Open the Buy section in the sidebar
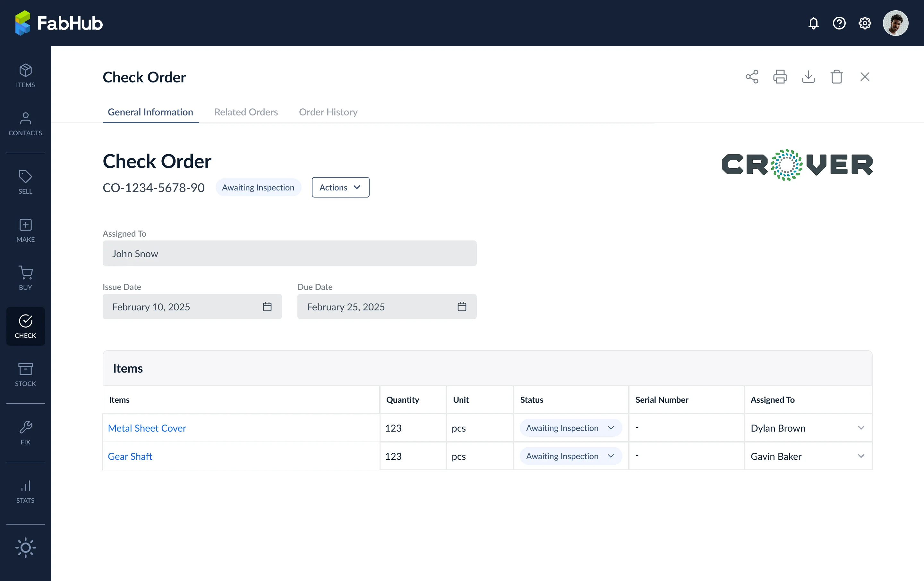 click(25, 278)
